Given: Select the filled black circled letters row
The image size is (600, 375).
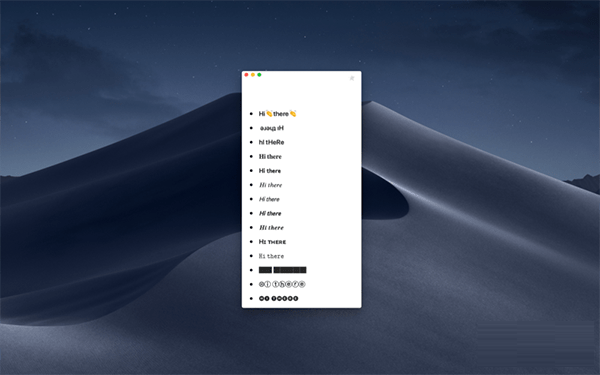Looking at the screenshot, I should [x=279, y=298].
